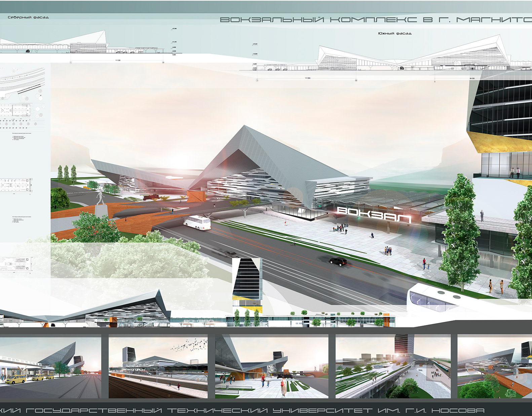
Task: Click the white bus on the road
Action: 197,223
